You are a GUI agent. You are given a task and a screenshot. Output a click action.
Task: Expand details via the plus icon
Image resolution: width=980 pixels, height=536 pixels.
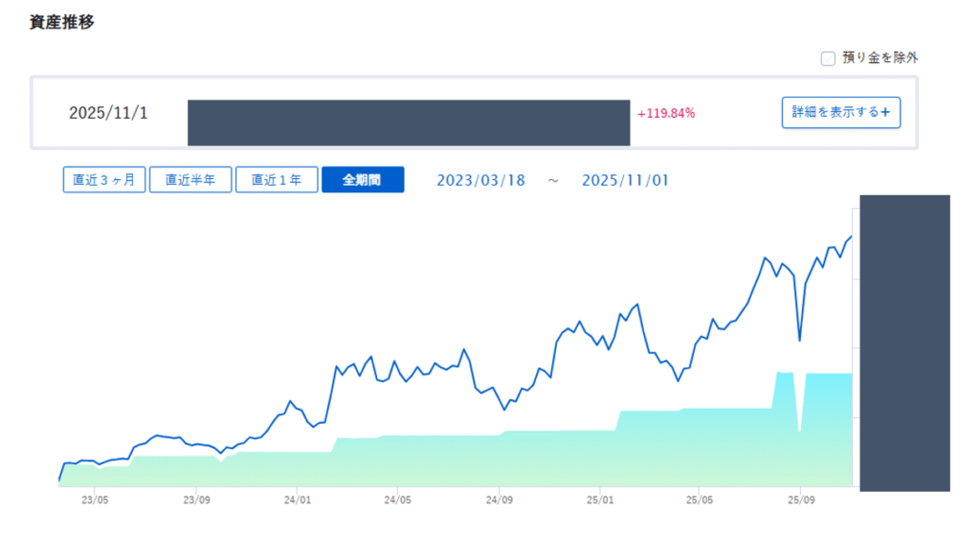pos(885,113)
